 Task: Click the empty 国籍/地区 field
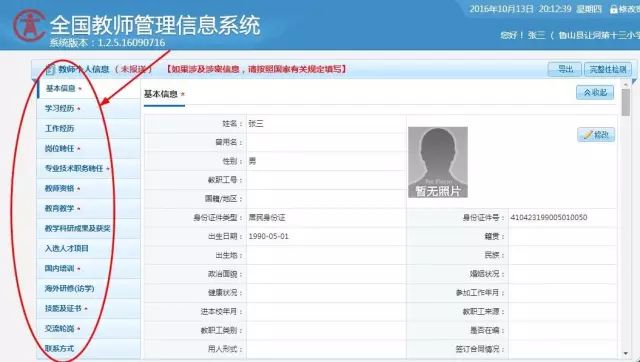(x=326, y=199)
